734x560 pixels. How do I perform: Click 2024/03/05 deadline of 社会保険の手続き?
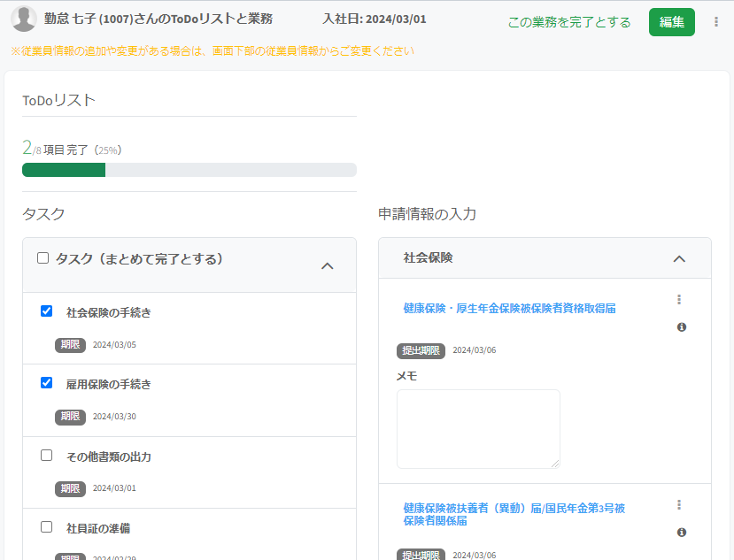pyautogui.click(x=114, y=345)
